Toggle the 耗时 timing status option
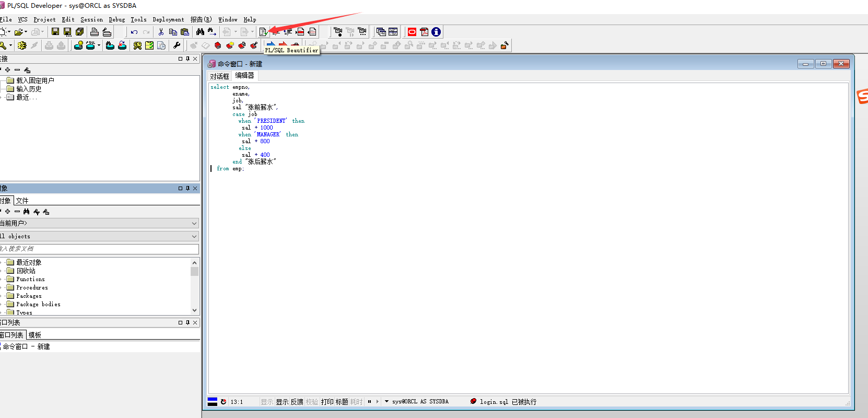Screen dimensions: 868x418 tap(356, 402)
